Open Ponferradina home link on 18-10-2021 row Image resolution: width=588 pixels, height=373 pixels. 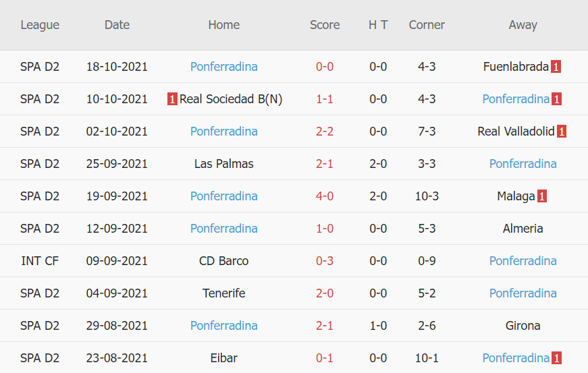point(223,67)
